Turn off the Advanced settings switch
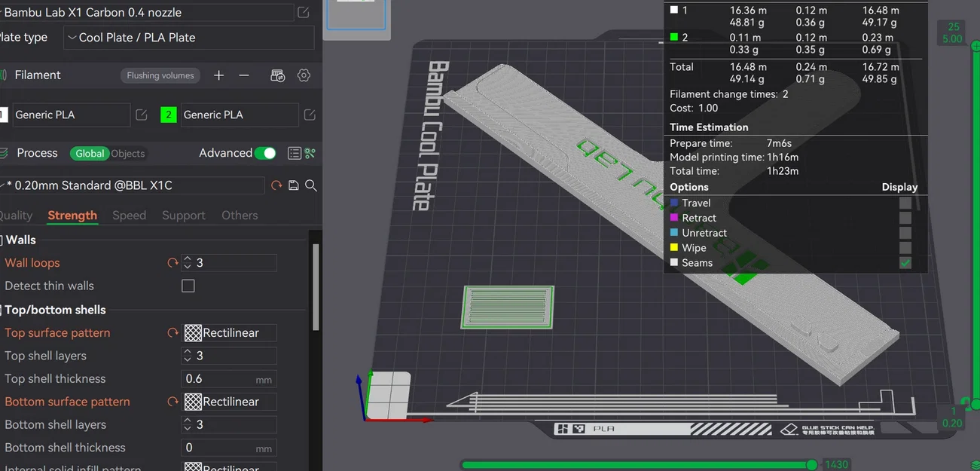Viewport: 980px width, 471px height. [265, 153]
